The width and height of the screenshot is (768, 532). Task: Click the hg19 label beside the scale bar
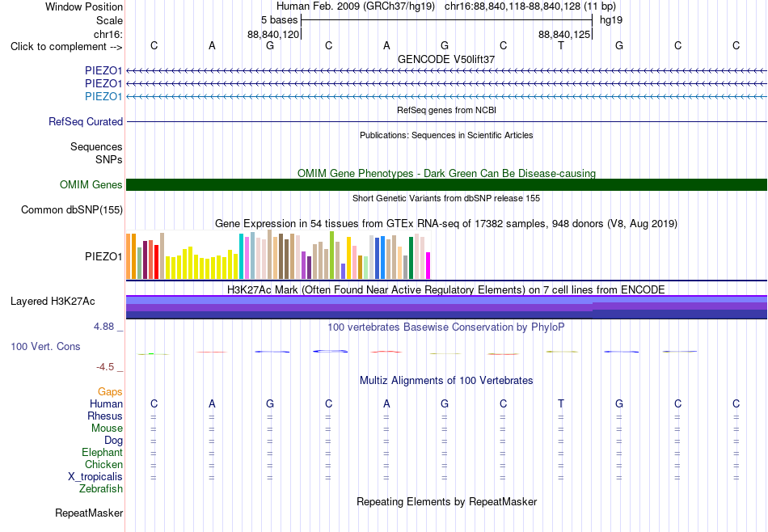tap(611, 20)
